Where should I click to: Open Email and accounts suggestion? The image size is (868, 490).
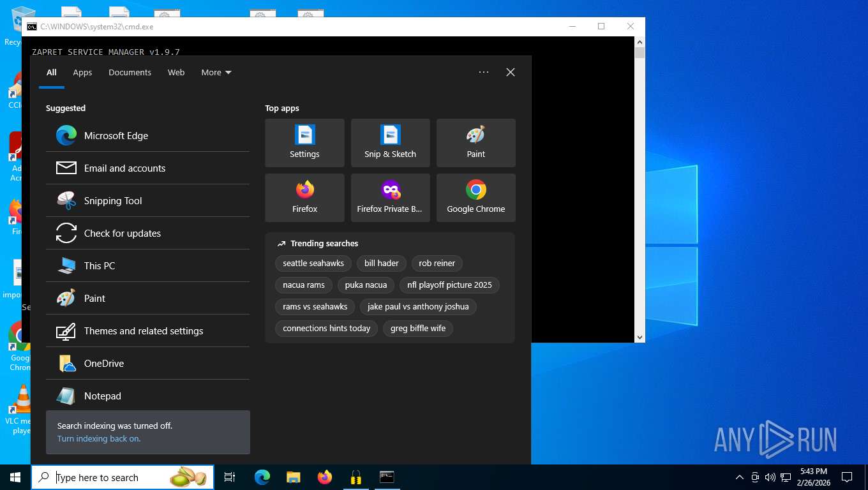(147, 168)
